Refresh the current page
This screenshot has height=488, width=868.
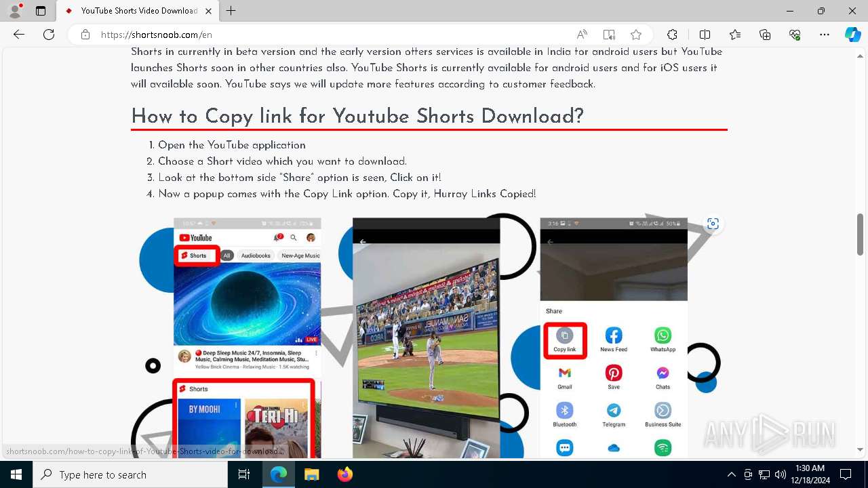49,35
